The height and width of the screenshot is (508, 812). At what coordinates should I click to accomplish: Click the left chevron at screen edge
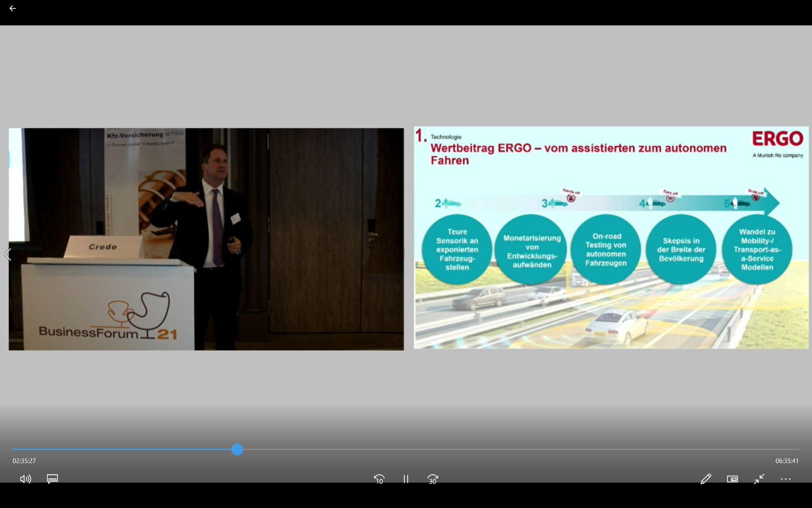(8, 254)
